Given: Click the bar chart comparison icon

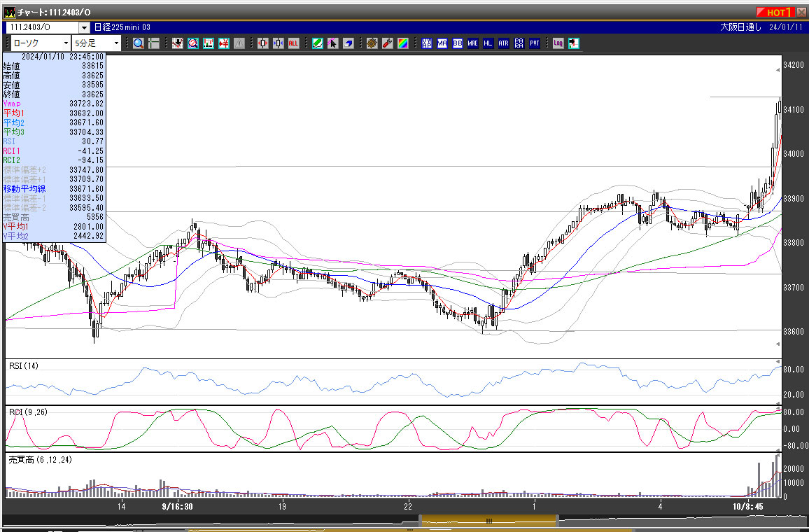Looking at the screenshot, I should tap(209, 43).
